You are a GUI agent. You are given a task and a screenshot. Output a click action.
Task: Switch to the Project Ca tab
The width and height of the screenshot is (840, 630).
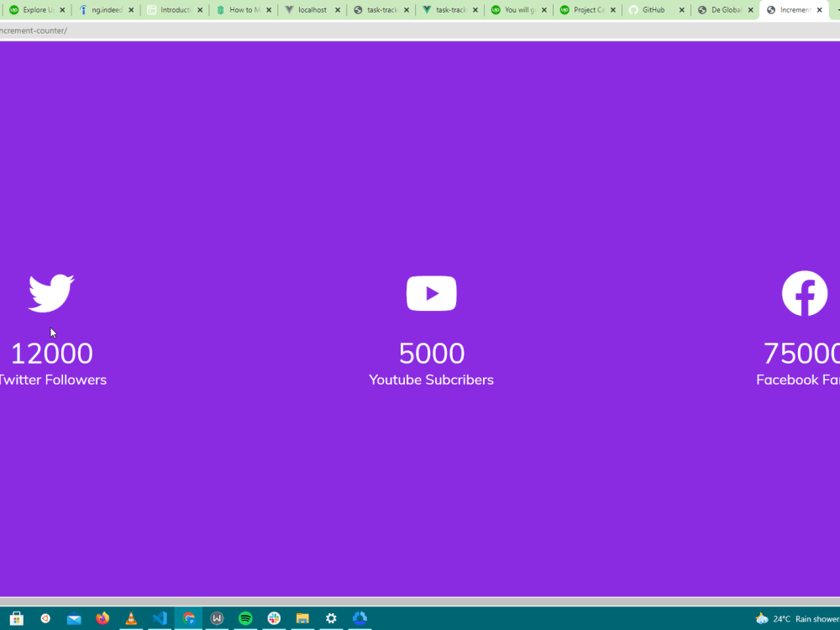(586, 9)
